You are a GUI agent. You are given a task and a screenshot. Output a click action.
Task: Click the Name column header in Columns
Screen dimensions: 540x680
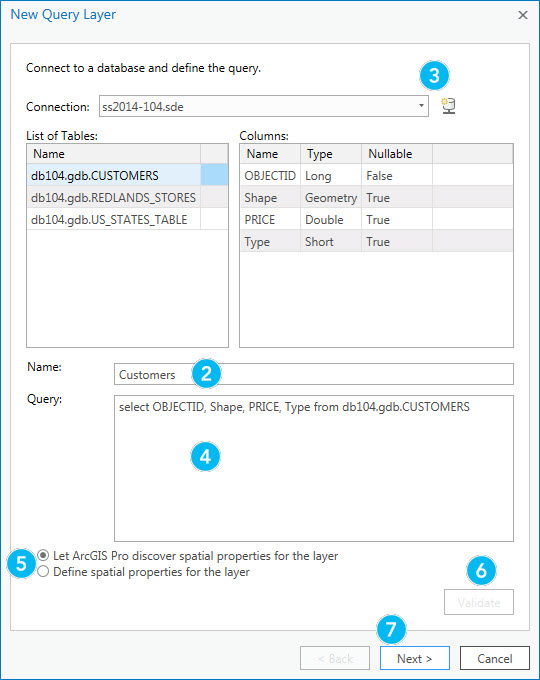(270, 154)
